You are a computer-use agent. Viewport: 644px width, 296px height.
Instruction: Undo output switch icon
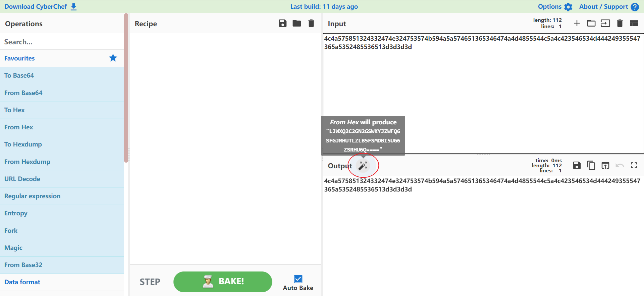coord(620,165)
